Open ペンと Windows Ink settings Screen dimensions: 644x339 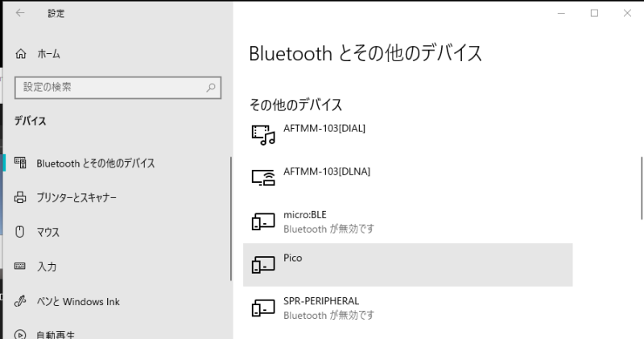tap(77, 301)
